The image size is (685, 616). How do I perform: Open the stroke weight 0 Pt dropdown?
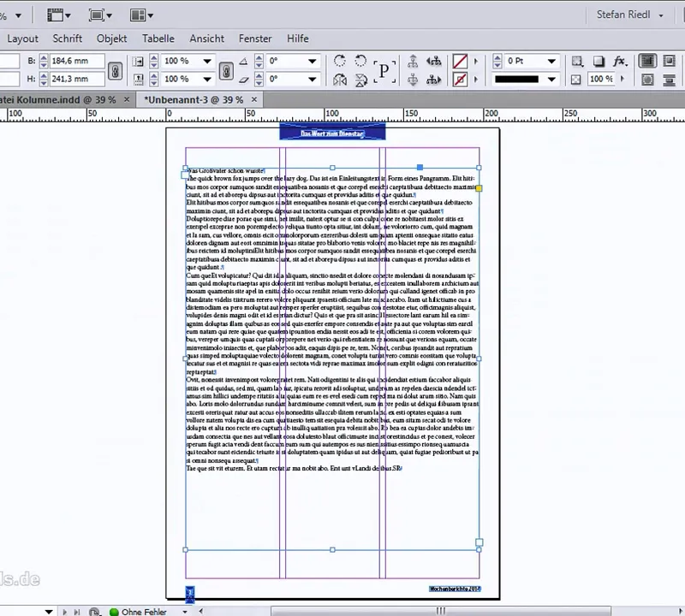tap(551, 61)
